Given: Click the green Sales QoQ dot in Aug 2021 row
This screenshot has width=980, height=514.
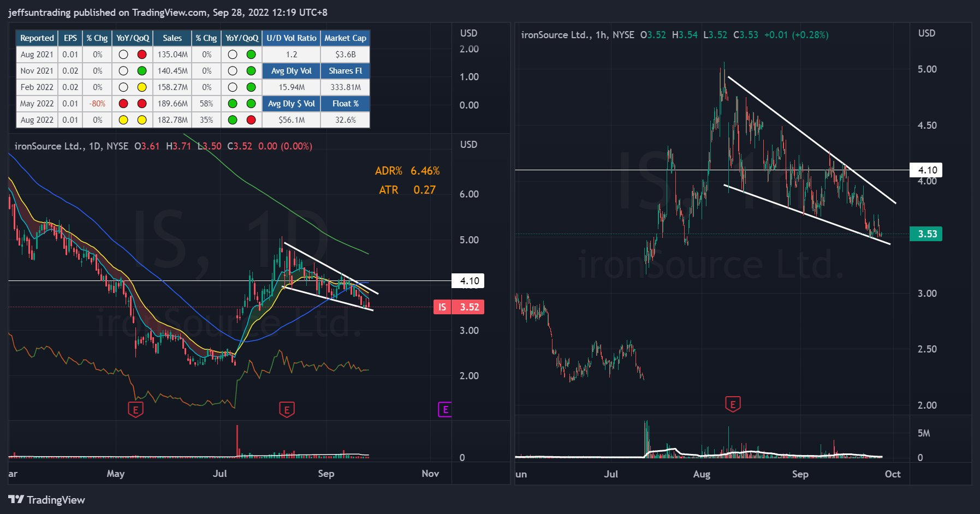Looking at the screenshot, I should [251, 55].
